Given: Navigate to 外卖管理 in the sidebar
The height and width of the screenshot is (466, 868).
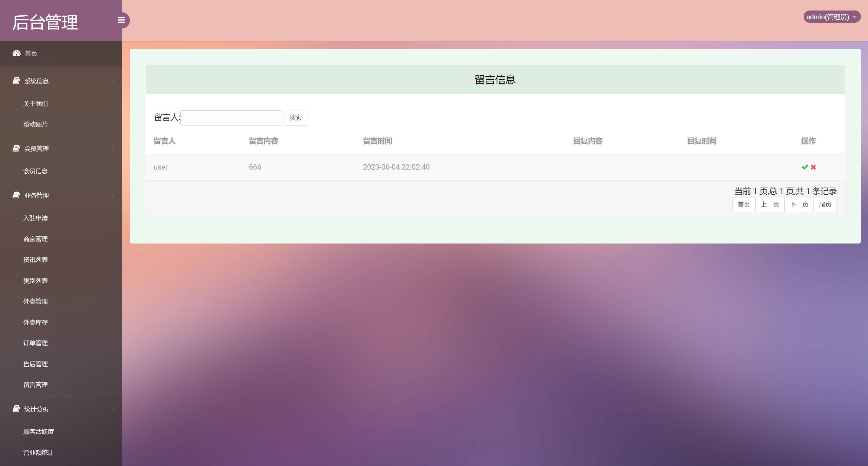Looking at the screenshot, I should click(x=35, y=301).
